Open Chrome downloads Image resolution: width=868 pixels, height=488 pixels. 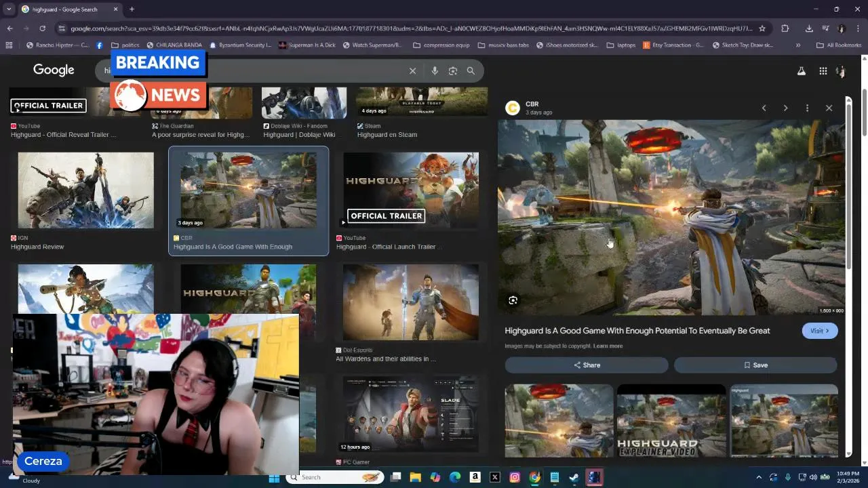coord(809,28)
